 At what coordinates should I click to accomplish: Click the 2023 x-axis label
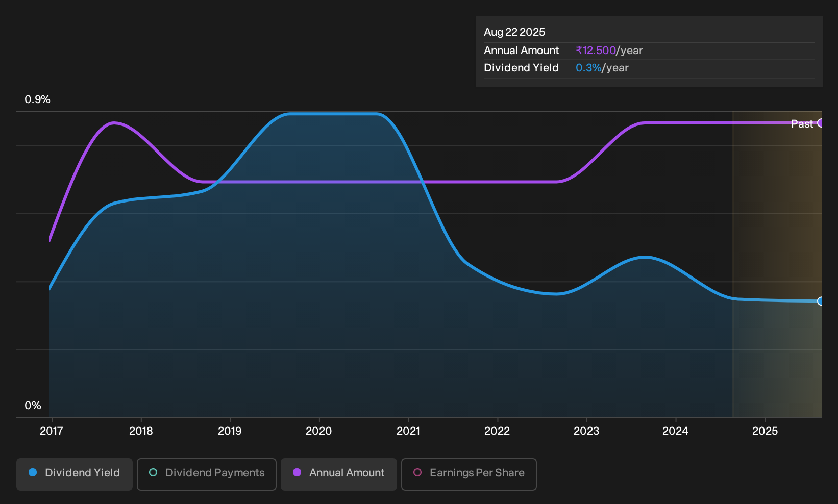click(586, 431)
